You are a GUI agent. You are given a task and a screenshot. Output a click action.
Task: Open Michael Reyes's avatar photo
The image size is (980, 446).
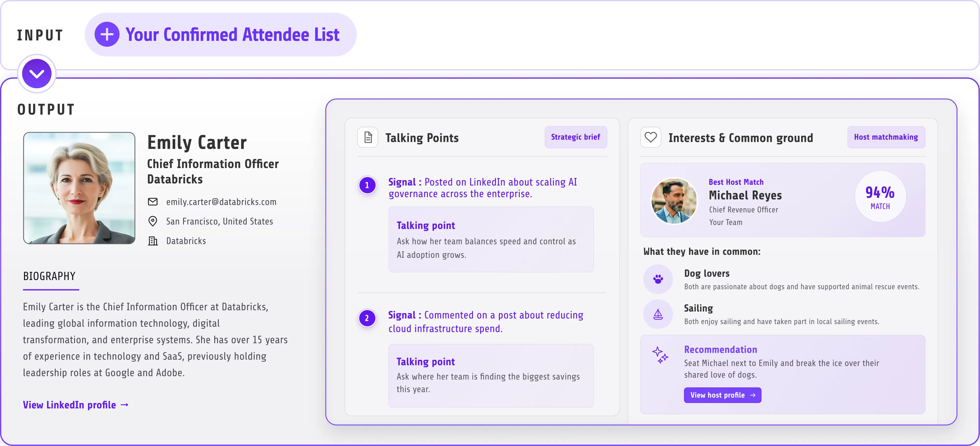(674, 201)
